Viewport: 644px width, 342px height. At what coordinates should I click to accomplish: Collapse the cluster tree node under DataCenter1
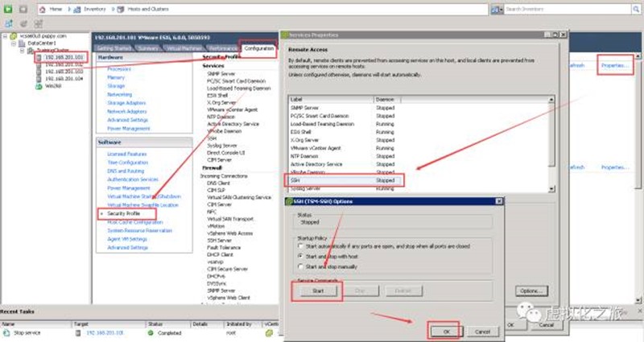pyautogui.click(x=23, y=51)
